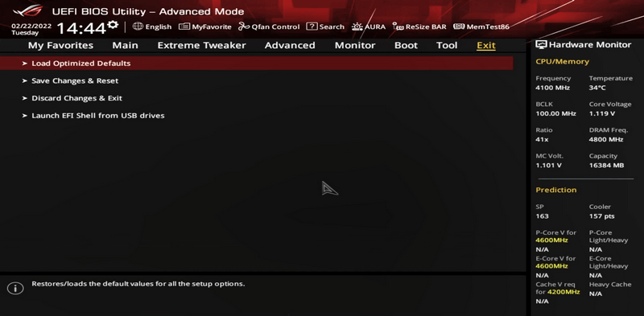Click the 16384 MB capacity value
Viewport: 644px width, 316px height.
(x=606, y=166)
